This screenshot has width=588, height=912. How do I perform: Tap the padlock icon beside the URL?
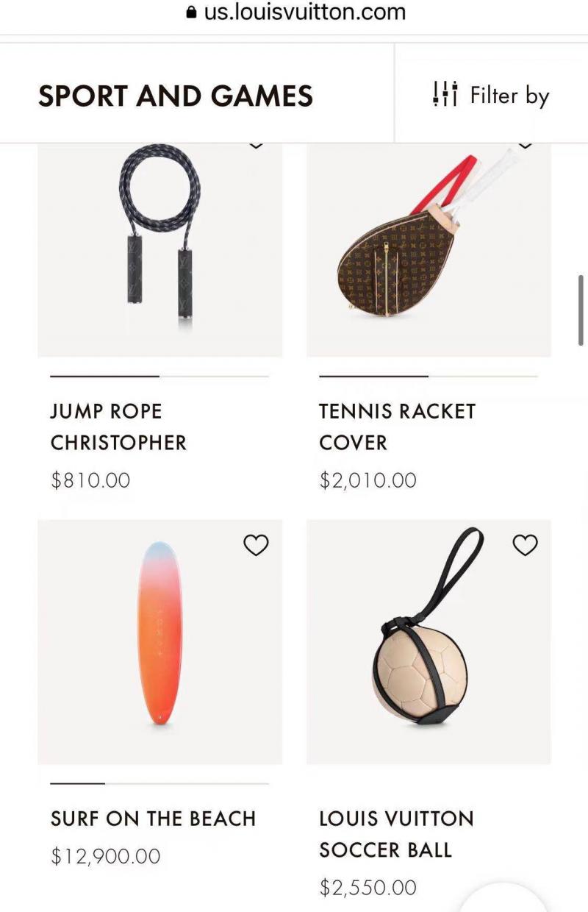(x=192, y=13)
